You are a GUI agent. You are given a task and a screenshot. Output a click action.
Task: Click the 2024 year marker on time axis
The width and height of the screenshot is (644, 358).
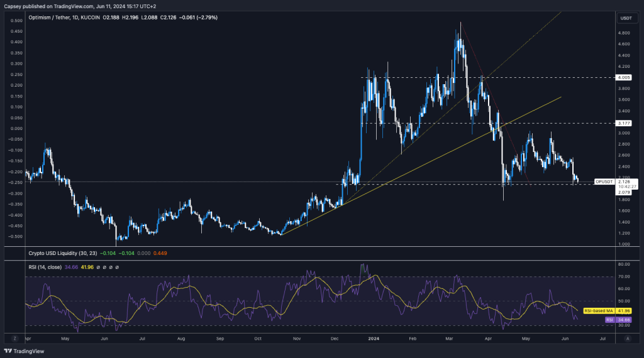coord(374,337)
